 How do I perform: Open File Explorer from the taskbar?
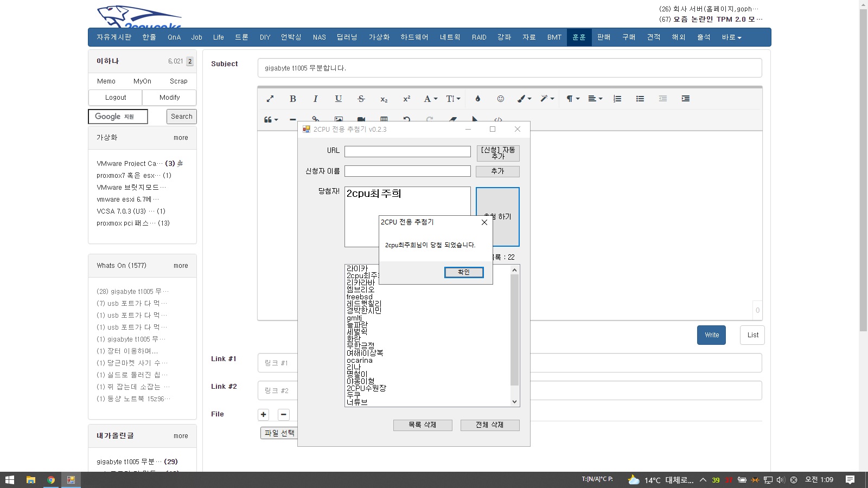31,480
